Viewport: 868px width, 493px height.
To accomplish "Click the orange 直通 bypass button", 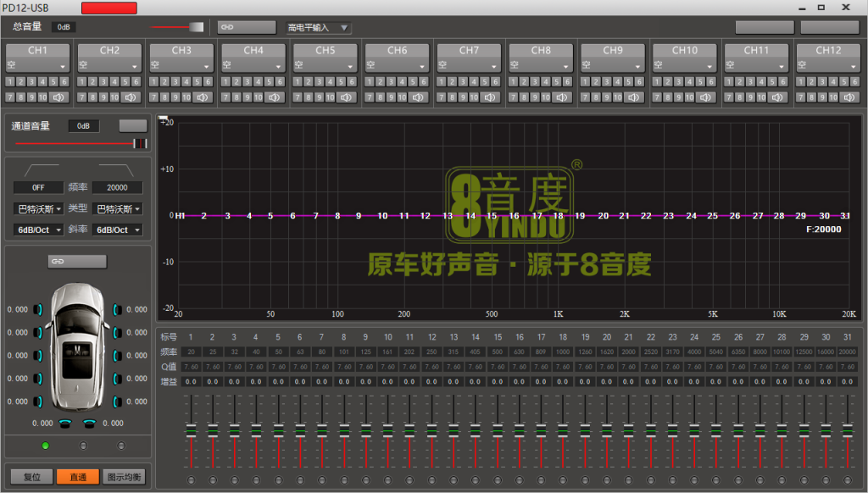I will [78, 476].
